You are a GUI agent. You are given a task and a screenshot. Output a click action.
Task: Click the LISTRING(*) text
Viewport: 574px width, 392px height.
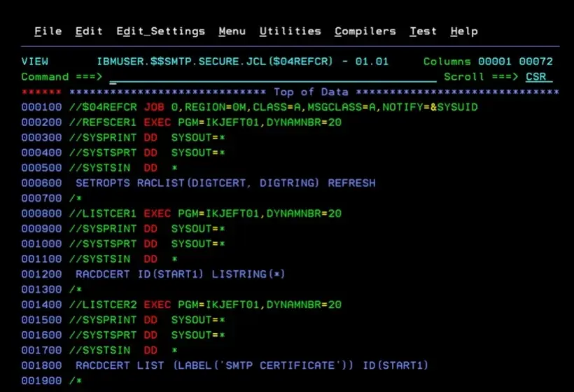point(248,274)
